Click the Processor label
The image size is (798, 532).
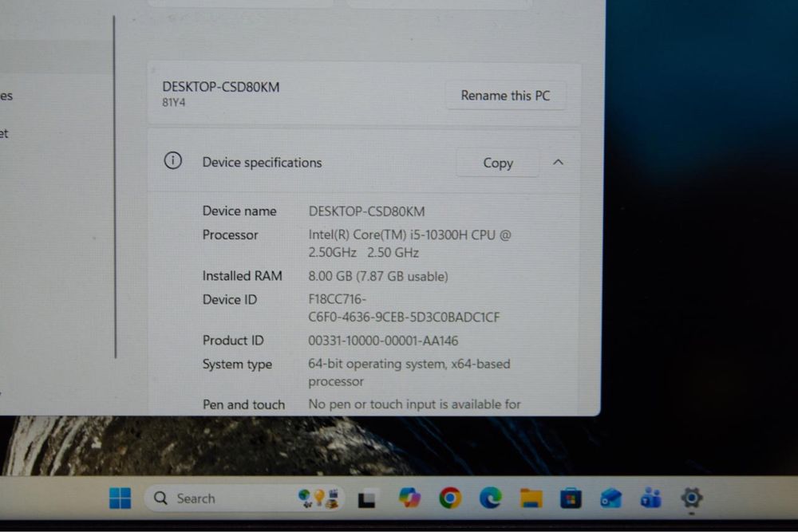coord(230,235)
